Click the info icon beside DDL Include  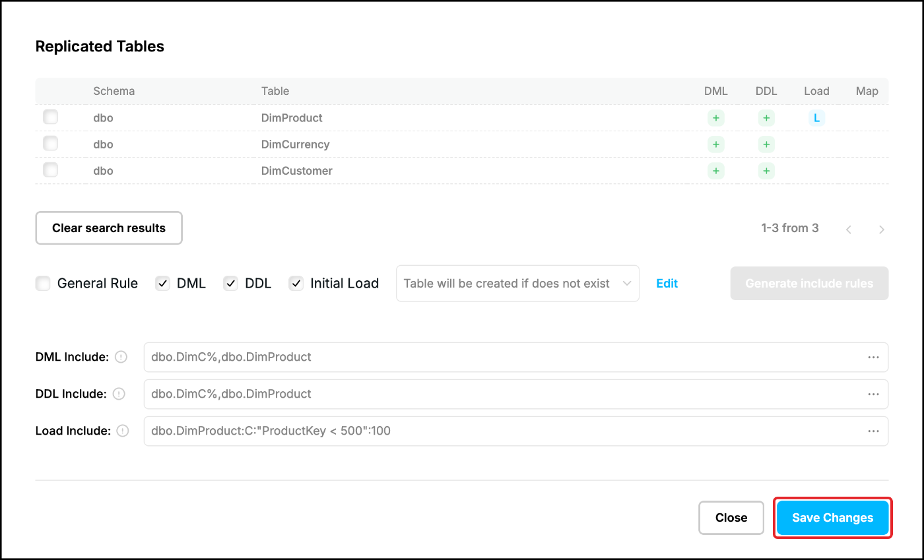coord(119,394)
